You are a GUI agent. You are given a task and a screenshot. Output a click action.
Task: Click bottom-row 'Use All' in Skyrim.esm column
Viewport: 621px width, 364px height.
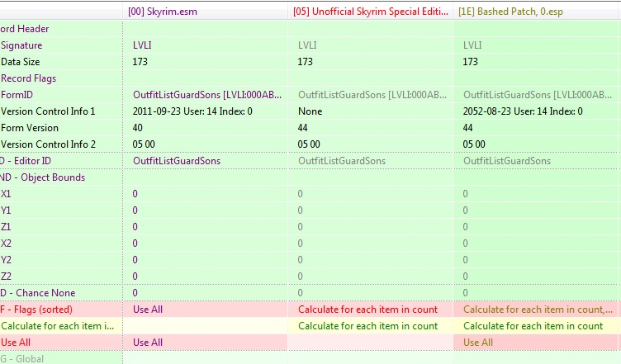(x=148, y=343)
